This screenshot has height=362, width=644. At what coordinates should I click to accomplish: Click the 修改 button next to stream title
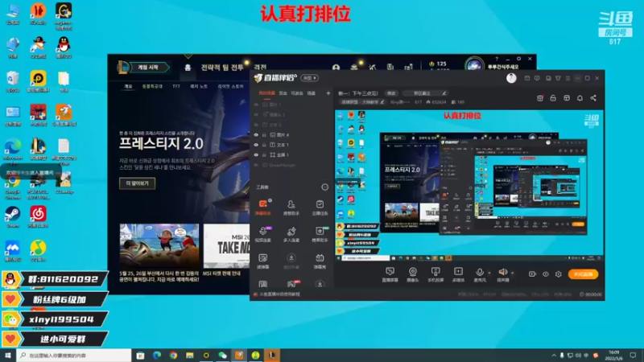[391, 93]
